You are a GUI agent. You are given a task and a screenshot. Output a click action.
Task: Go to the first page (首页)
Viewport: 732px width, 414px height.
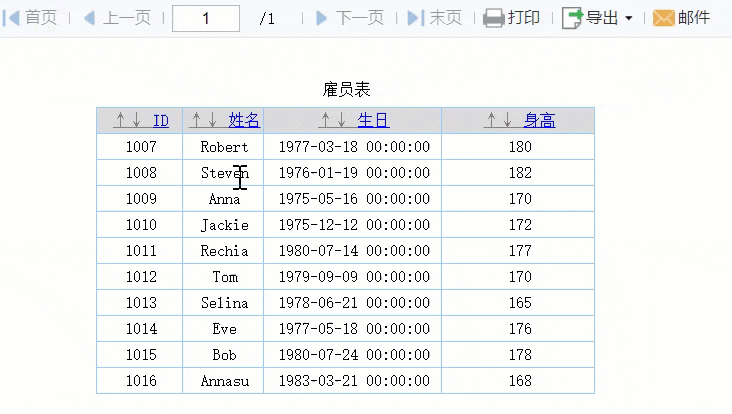[x=32, y=18]
